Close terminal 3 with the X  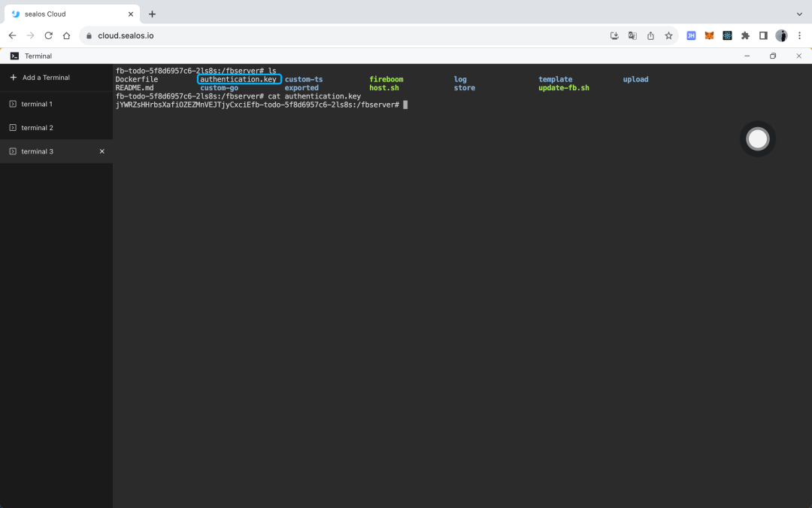[x=102, y=151]
